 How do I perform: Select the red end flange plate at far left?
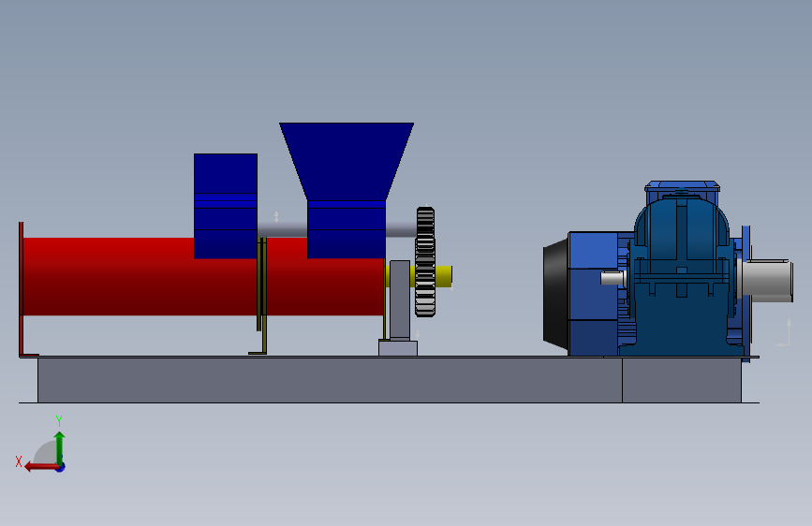pos(22,289)
